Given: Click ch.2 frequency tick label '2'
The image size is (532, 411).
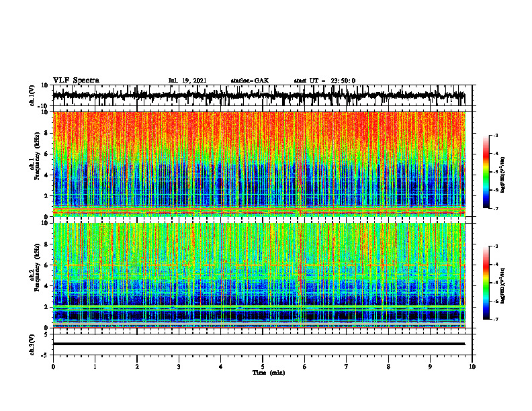Looking at the screenshot, I should pyautogui.click(x=46, y=307).
